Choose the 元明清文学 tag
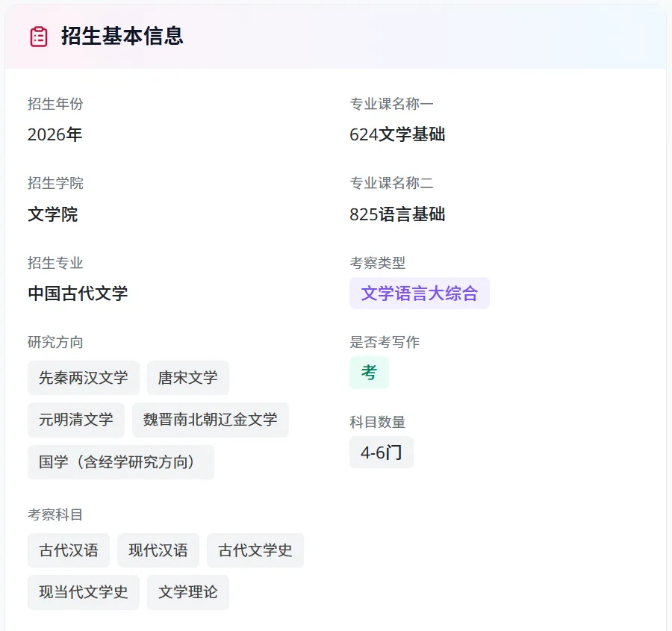 click(x=76, y=420)
